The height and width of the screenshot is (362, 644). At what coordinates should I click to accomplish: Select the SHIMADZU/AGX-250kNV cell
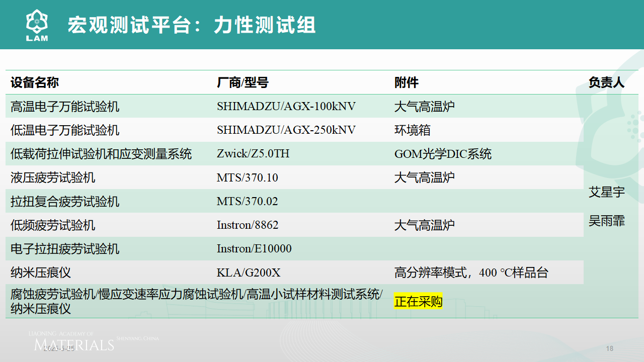coord(286,130)
